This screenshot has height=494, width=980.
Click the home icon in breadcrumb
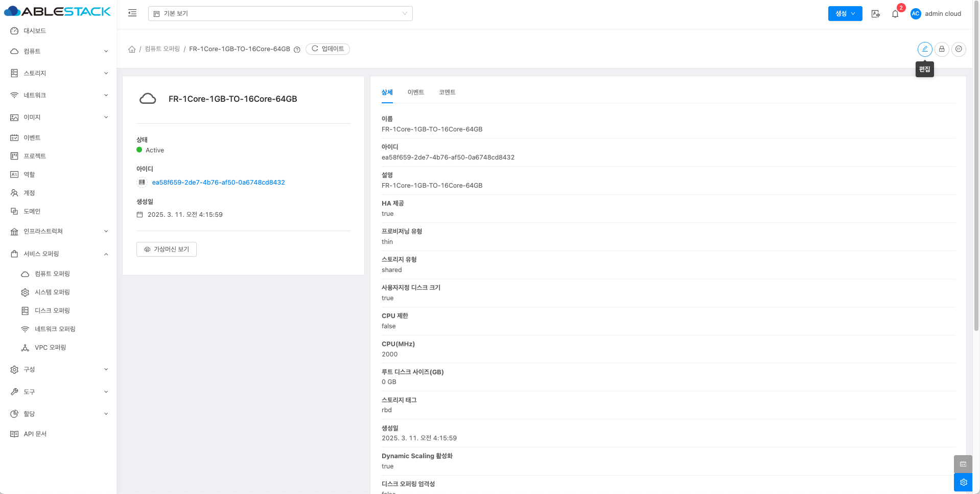point(132,49)
